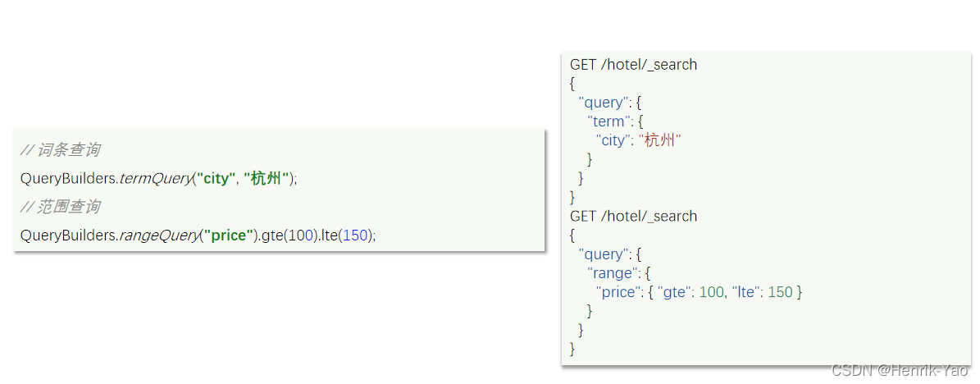Click the termQuery method name
This screenshot has height=384, width=980.
pyautogui.click(x=155, y=179)
